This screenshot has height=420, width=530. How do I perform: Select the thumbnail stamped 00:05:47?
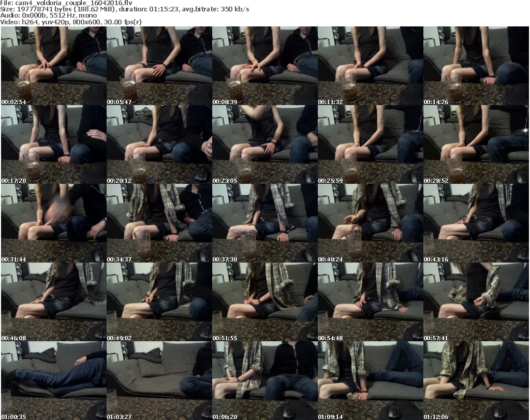pos(159,66)
